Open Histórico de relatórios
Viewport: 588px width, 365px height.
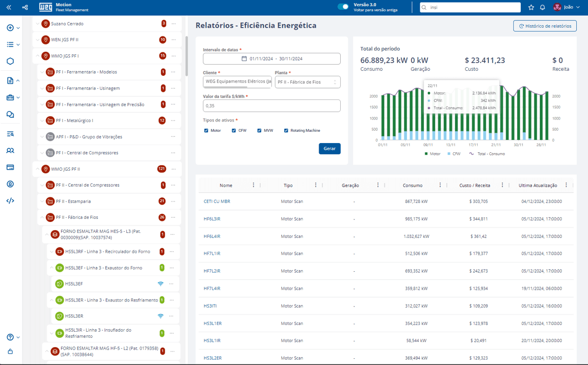click(545, 26)
